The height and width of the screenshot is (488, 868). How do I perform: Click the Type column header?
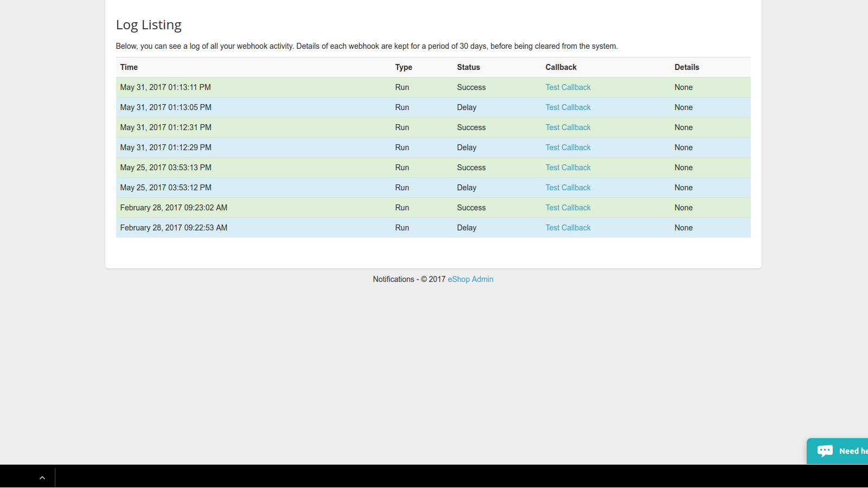click(x=404, y=67)
